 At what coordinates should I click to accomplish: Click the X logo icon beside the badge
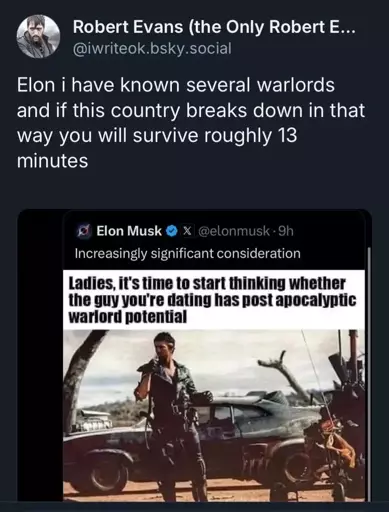pyautogui.click(x=188, y=230)
